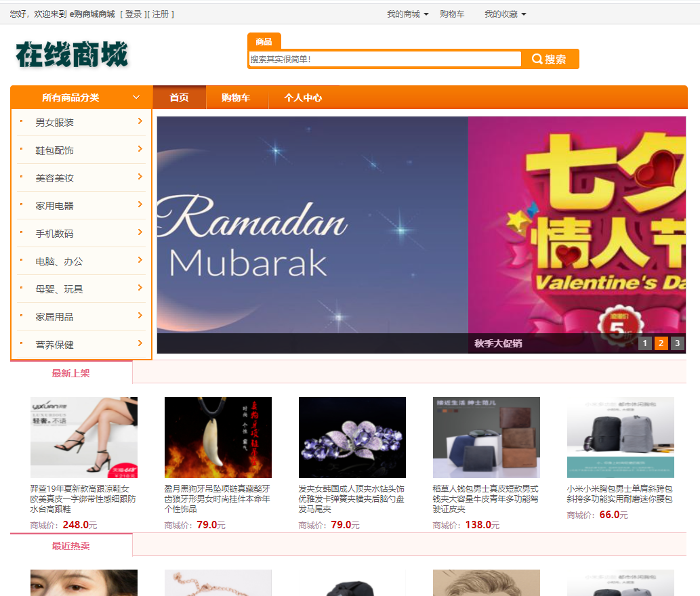Open the 首页 navigation tab
Screen dimensions: 700x596
pyautogui.click(x=179, y=98)
